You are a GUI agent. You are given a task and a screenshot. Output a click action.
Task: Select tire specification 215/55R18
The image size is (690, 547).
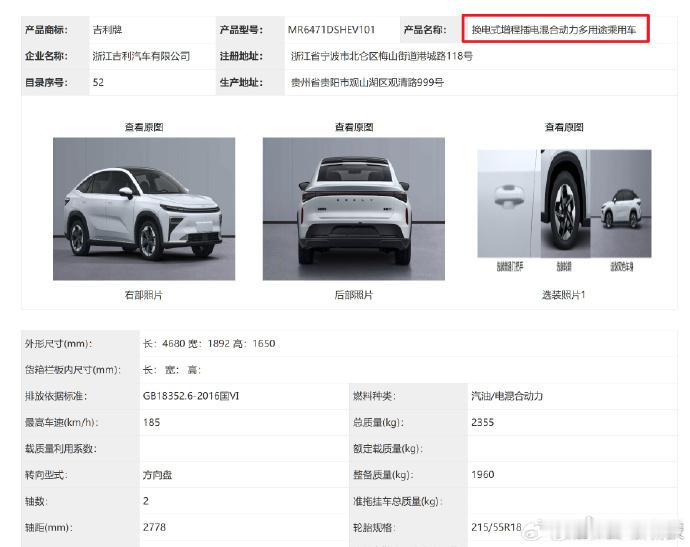pos(496,527)
